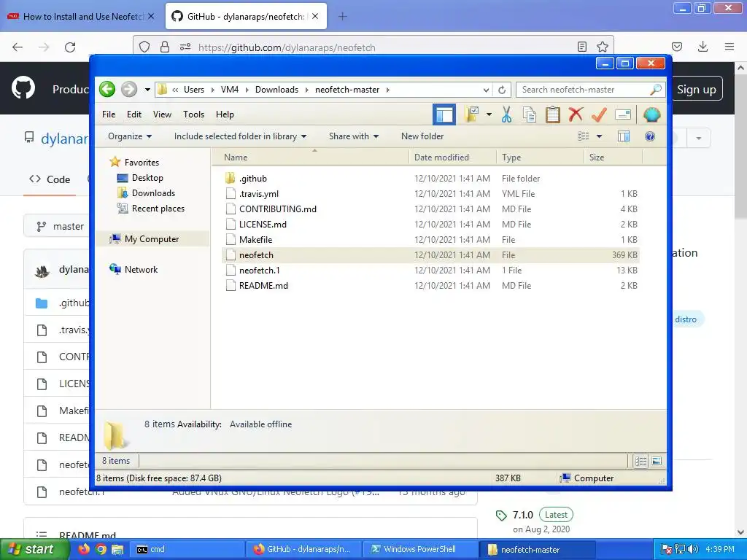
Task: Open Include selected folder in library dropdown
Action: [x=240, y=136]
